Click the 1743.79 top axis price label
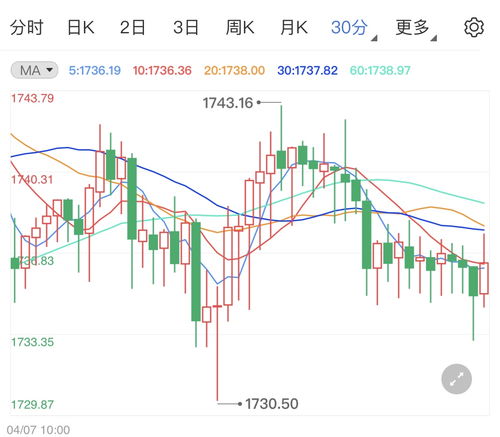500x437 pixels. tap(32, 98)
